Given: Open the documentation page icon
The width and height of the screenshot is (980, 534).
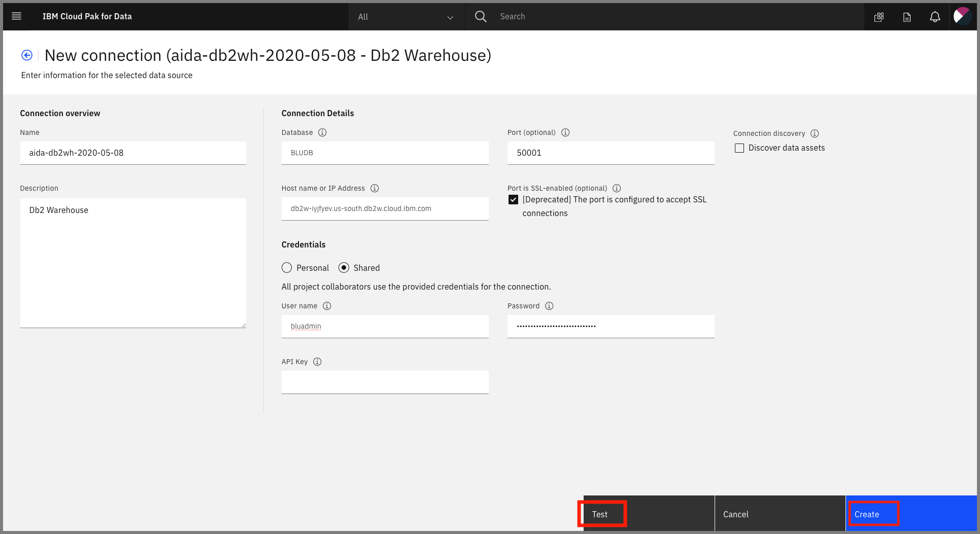Looking at the screenshot, I should pos(907,16).
